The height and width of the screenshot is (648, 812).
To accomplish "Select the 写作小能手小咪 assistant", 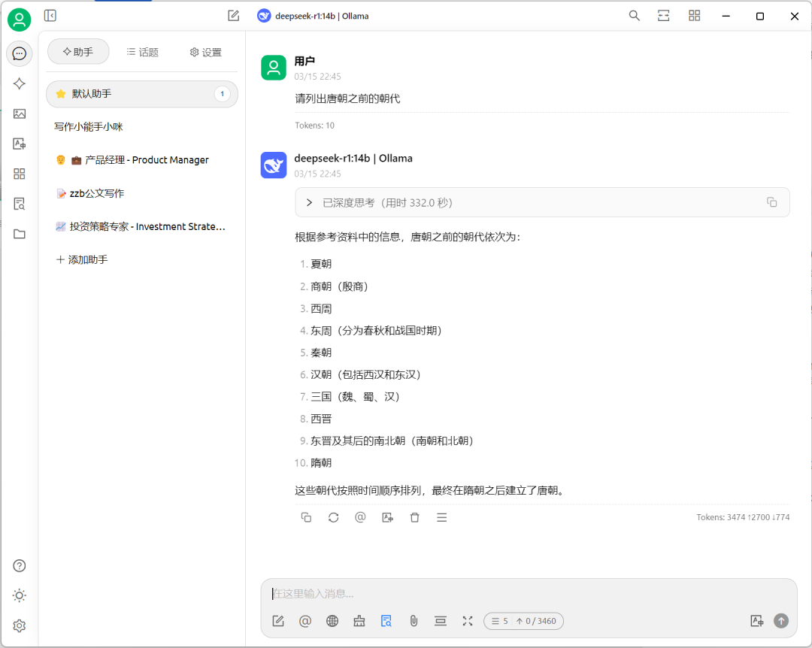I will 87,128.
